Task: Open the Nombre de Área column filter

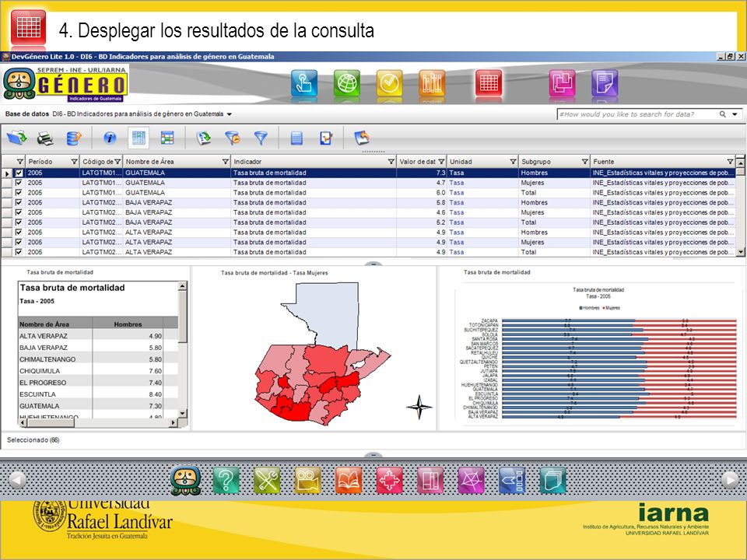Action: tap(226, 162)
